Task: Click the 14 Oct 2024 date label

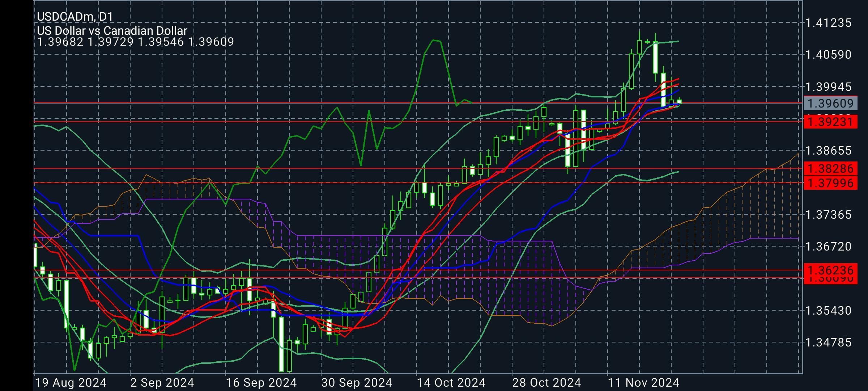Action: (451, 383)
